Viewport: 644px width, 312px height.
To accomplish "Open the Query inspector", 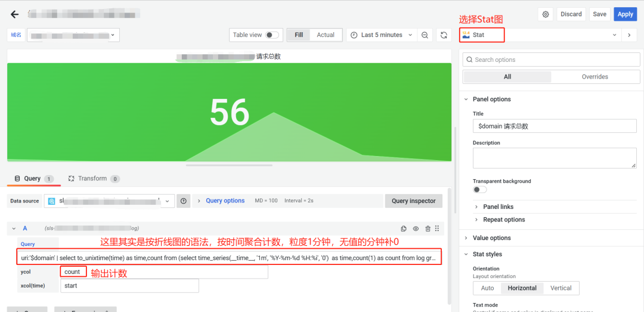I will 414,201.
